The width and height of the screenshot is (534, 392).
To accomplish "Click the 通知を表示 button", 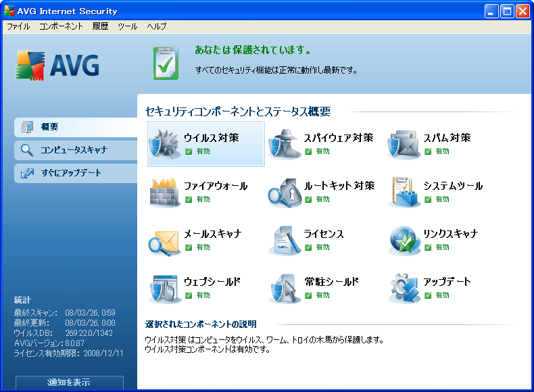I will coord(70,382).
